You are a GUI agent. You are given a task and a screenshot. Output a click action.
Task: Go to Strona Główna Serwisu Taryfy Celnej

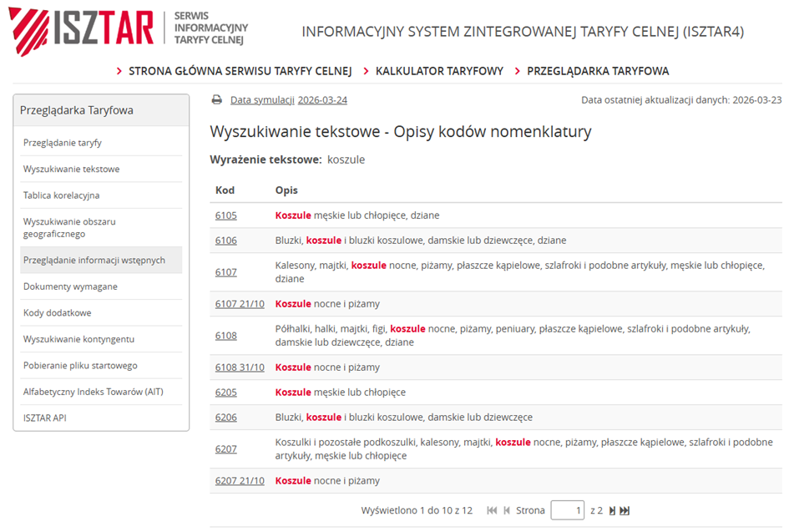[240, 71]
